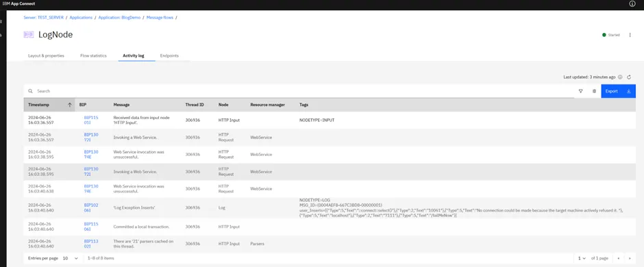Select 'Log Exception Inserts' message cell
The width and height of the screenshot is (644, 267).
click(x=134, y=207)
